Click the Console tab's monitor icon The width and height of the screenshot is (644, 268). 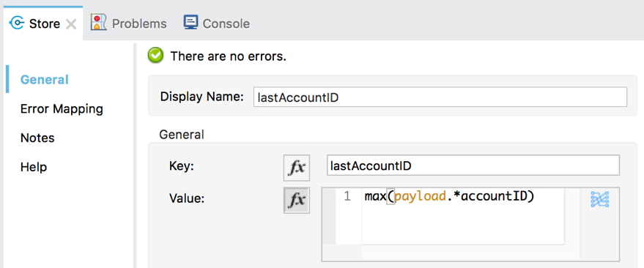(190, 23)
